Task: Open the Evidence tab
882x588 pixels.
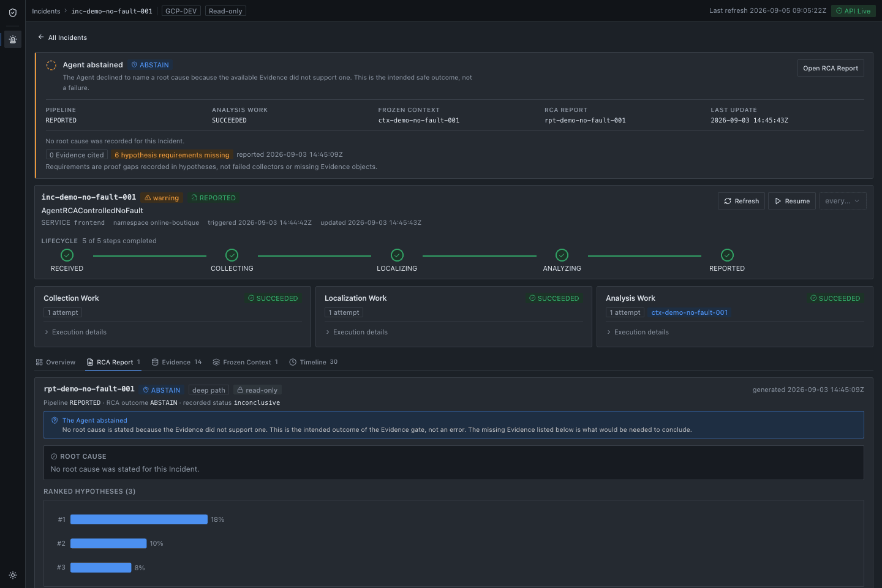Action: [x=177, y=362]
